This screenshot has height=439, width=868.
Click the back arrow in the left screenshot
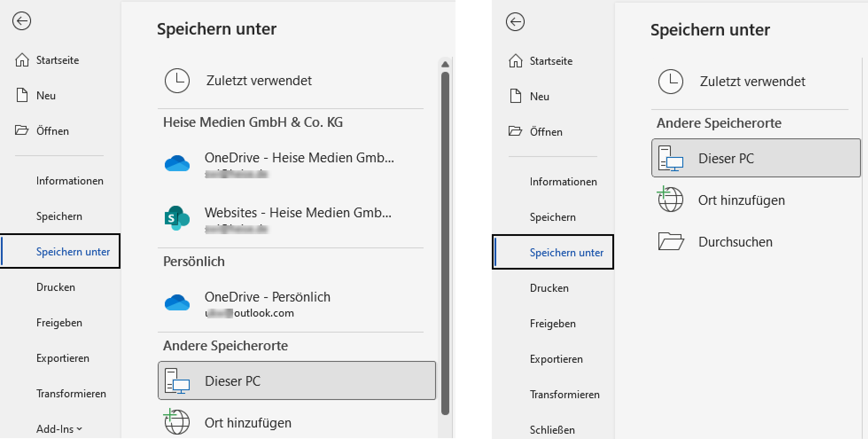tap(22, 21)
